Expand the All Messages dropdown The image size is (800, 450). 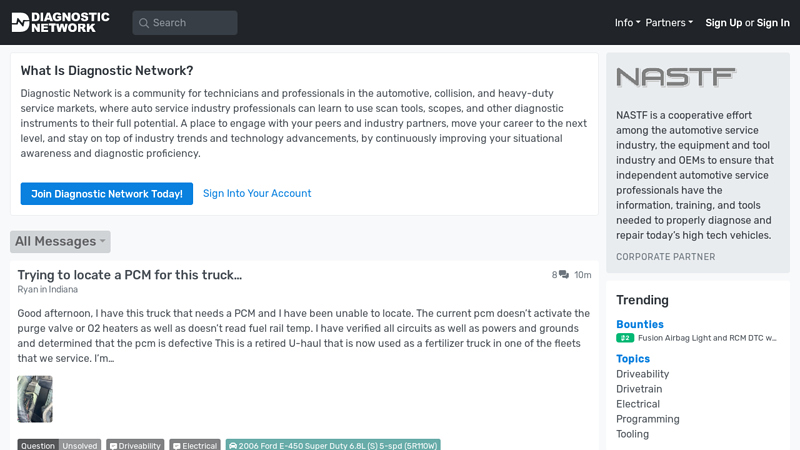point(60,241)
